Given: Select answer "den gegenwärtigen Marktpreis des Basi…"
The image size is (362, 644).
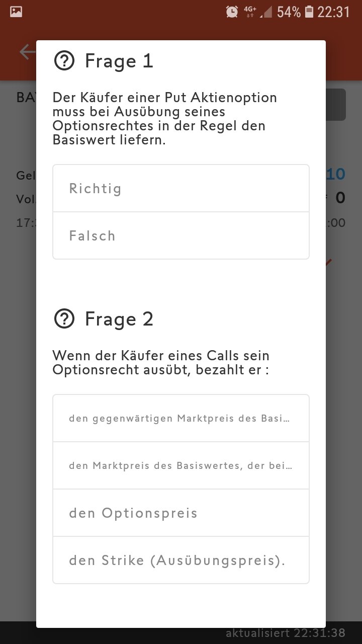Looking at the screenshot, I should coord(181,419).
